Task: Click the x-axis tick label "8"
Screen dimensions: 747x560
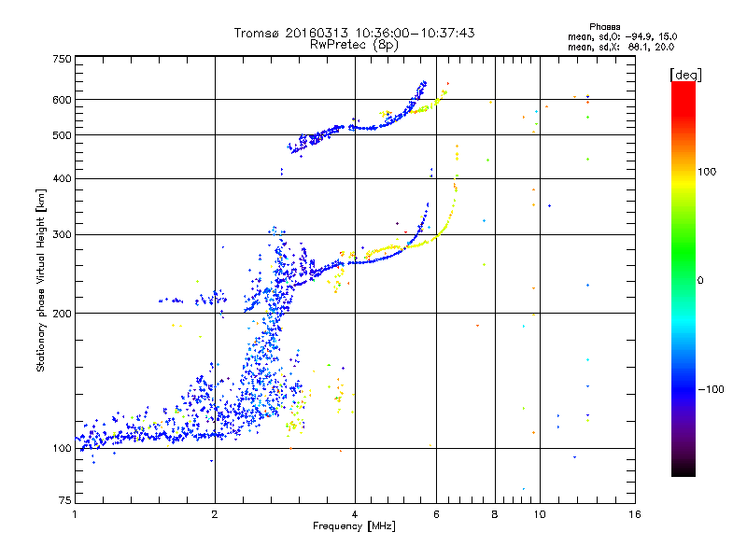Action: pos(495,514)
